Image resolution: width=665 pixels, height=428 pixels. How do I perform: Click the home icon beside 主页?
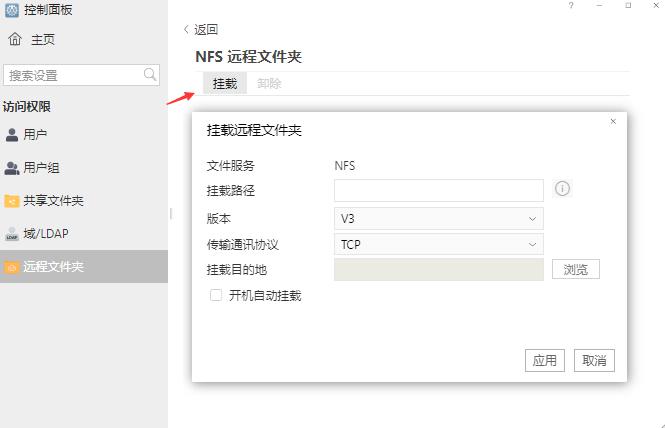14,40
